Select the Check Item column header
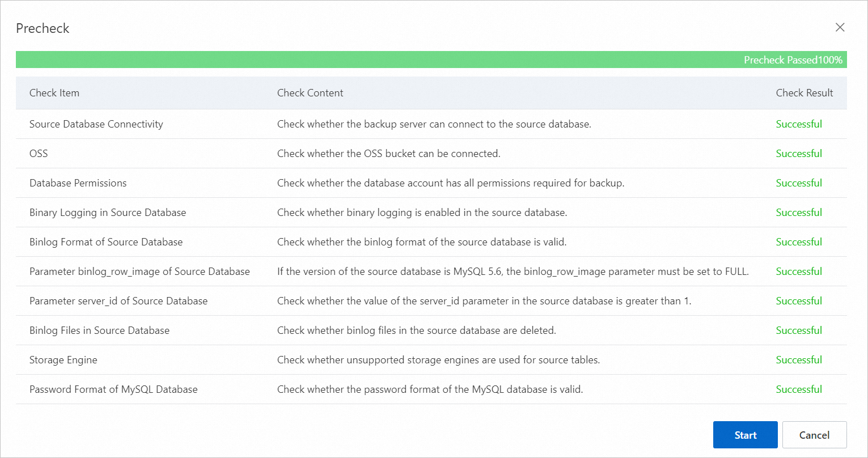868x458 pixels. click(x=54, y=93)
